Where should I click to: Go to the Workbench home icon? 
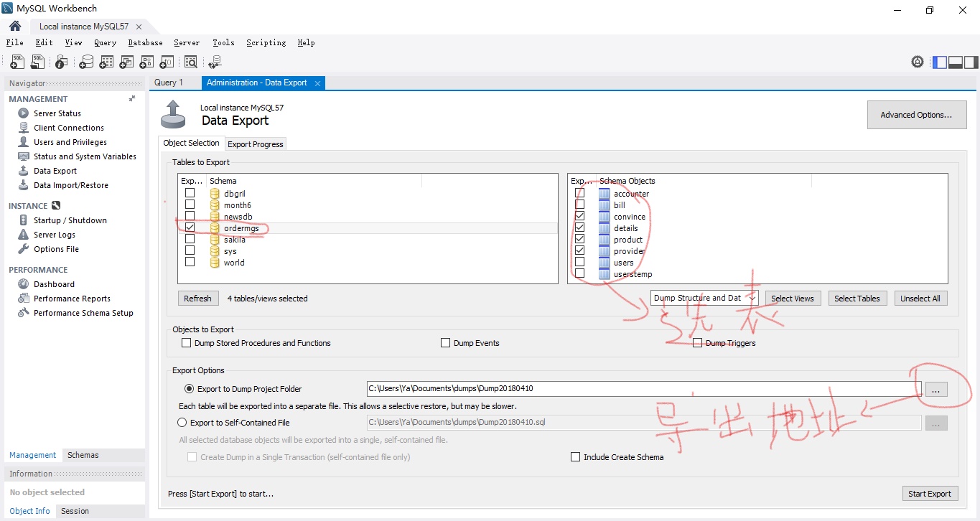point(15,26)
